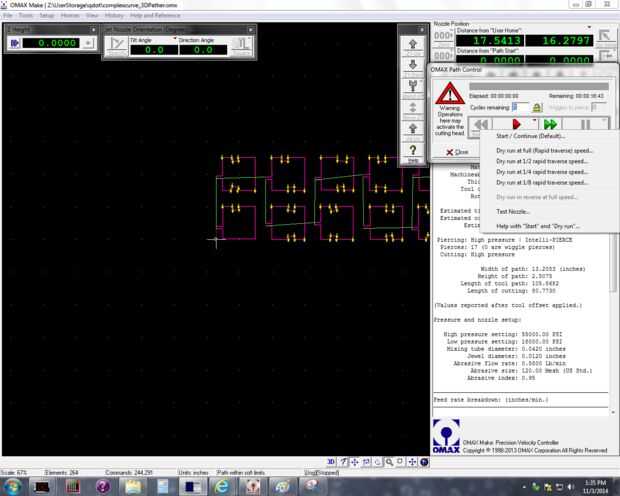Click the Direction Angle value field
Screen dimensions: 620x496
203,50
